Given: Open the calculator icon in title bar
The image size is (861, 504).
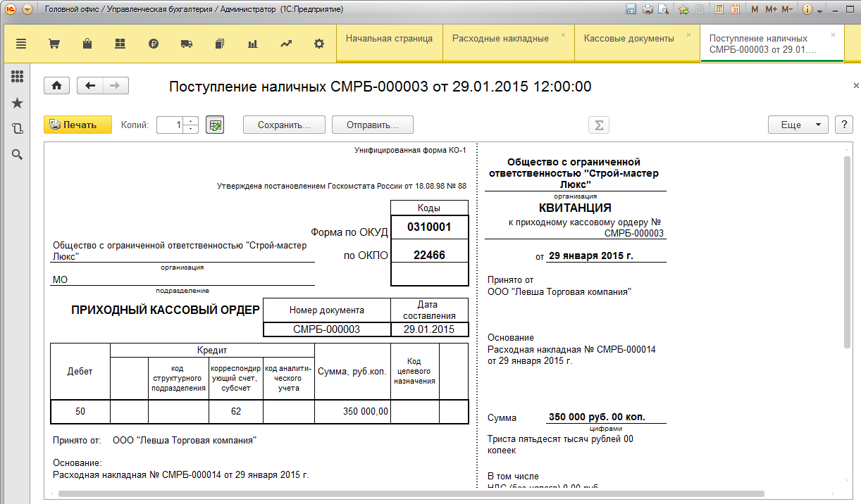Looking at the screenshot, I should tap(719, 10).
